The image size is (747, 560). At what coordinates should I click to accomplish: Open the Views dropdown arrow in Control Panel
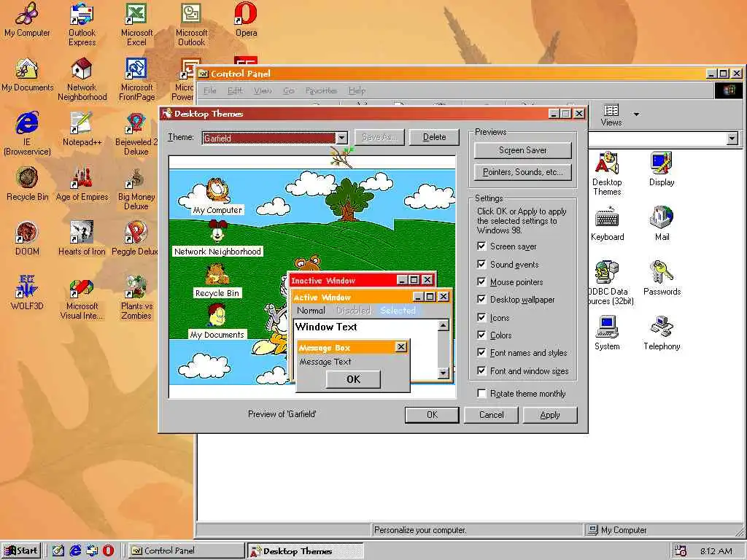(x=636, y=114)
